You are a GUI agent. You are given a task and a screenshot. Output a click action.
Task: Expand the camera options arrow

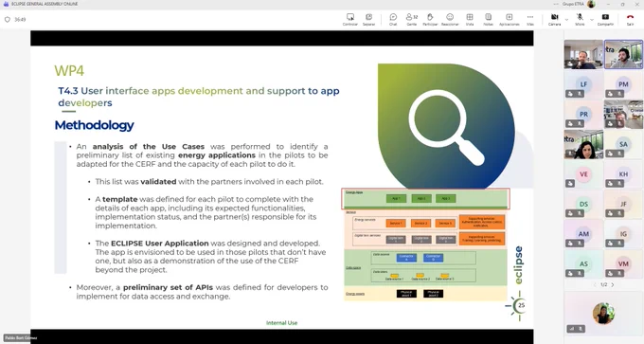pos(566,19)
